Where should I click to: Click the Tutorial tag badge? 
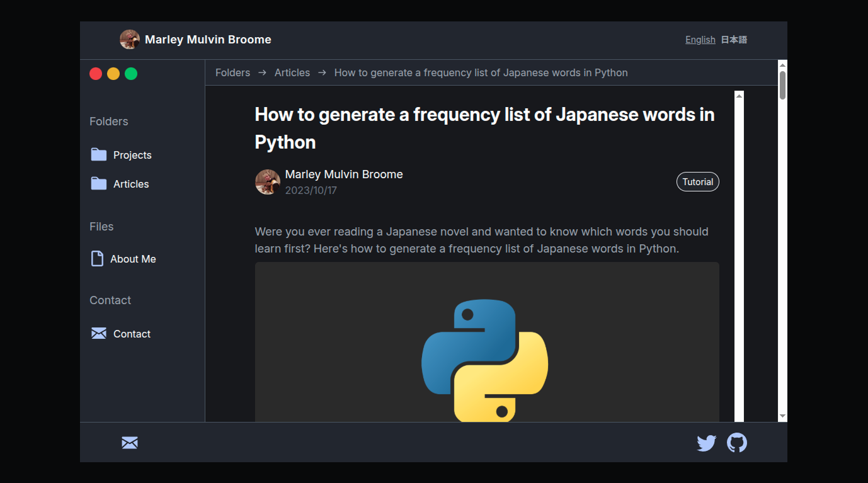point(697,182)
